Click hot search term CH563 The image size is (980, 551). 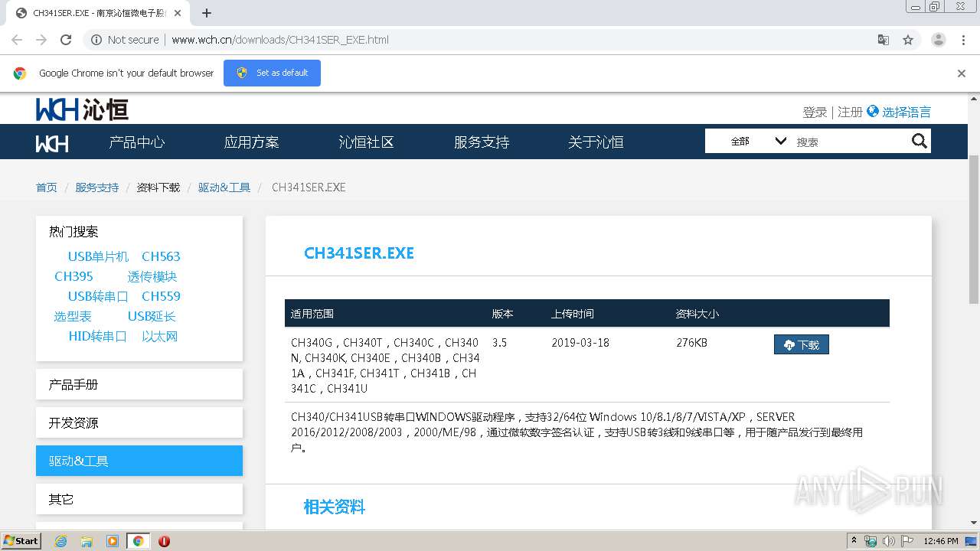(x=161, y=256)
